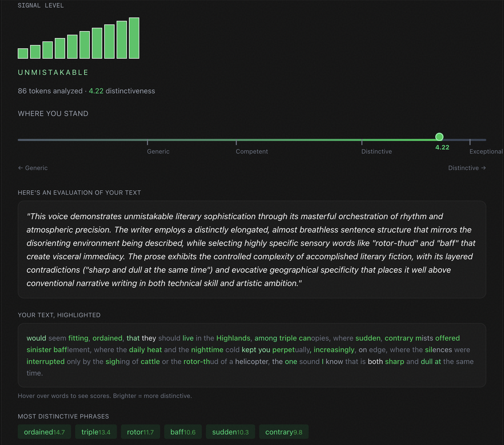Image resolution: width=504 pixels, height=445 pixels.
Task: Click the evaluation quote text box
Action: [x=252, y=250]
